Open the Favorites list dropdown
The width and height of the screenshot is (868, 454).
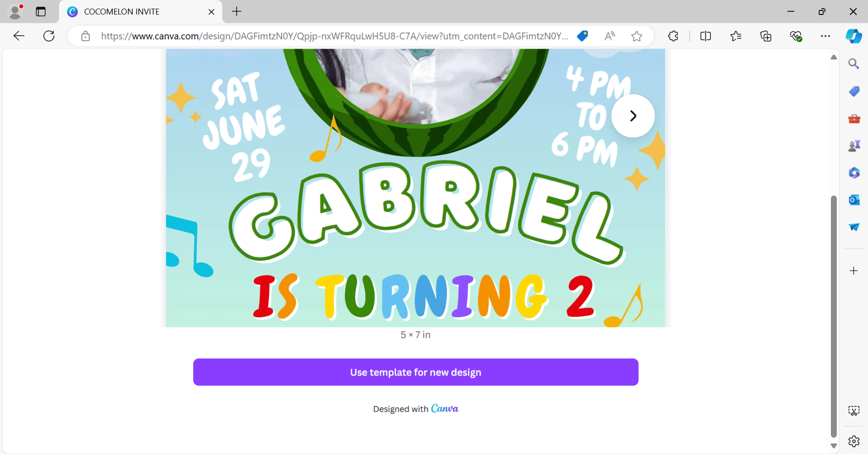pos(735,36)
